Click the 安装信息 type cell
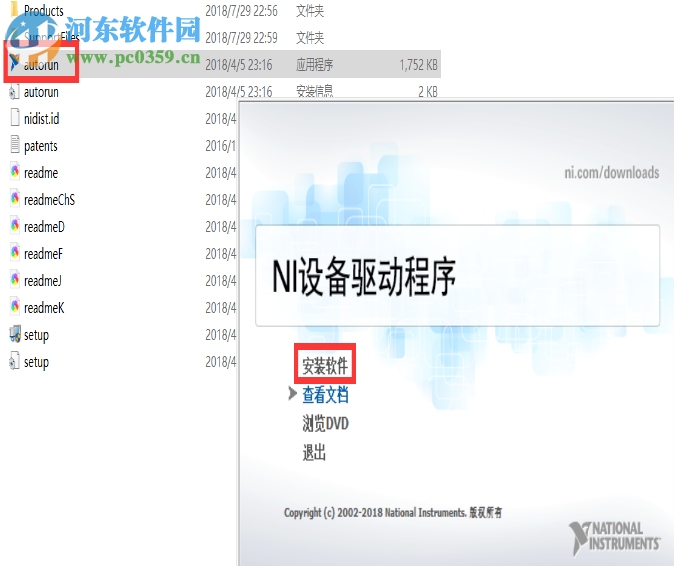The image size is (674, 566). [x=314, y=91]
